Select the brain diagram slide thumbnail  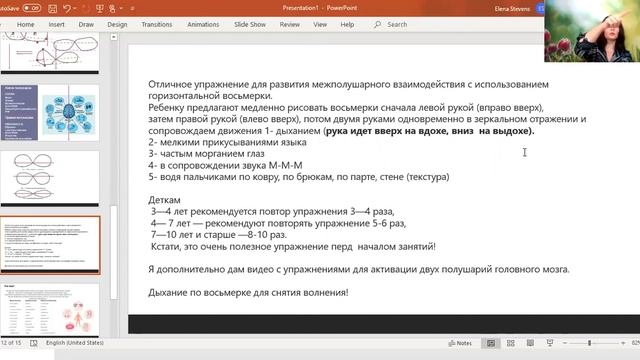click(50, 113)
